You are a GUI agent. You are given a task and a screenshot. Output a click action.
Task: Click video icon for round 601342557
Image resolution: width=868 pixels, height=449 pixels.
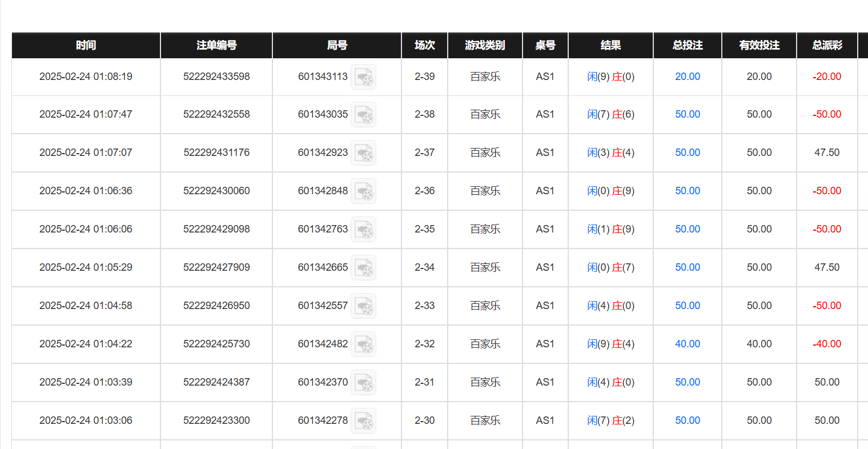click(x=363, y=306)
